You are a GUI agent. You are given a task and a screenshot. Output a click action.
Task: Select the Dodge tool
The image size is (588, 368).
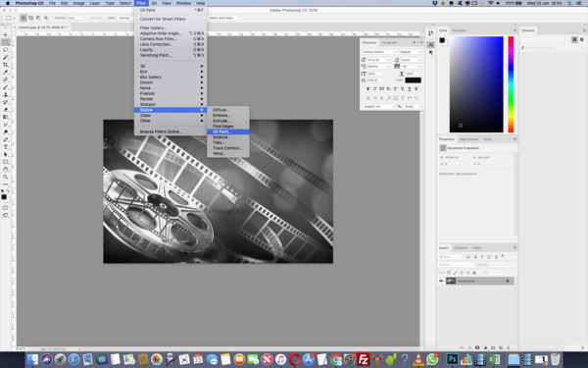point(6,132)
